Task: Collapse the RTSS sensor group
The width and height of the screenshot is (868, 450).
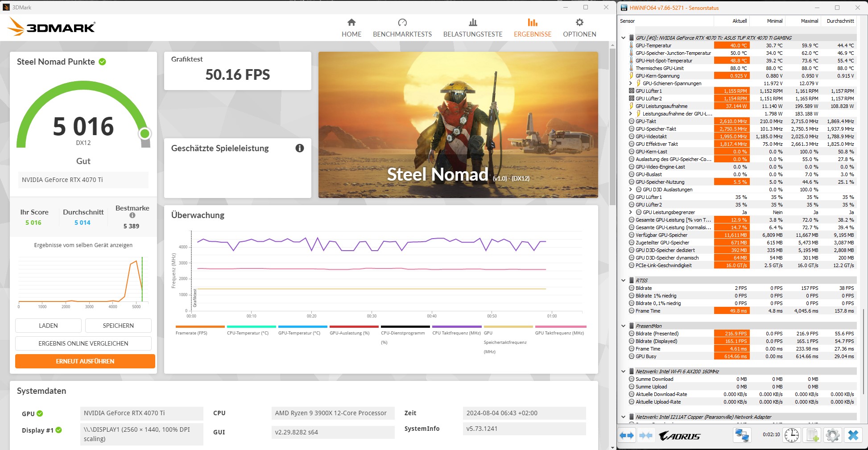Action: click(x=623, y=281)
